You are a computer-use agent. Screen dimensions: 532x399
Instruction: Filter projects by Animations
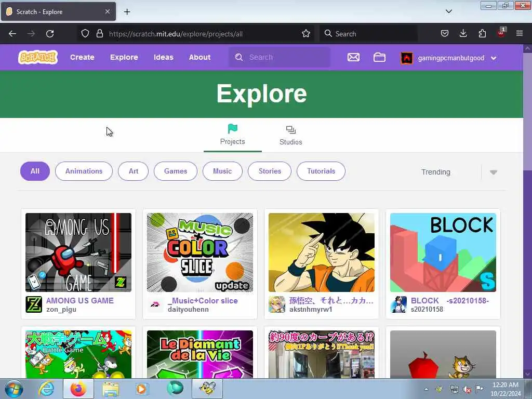[84, 171]
